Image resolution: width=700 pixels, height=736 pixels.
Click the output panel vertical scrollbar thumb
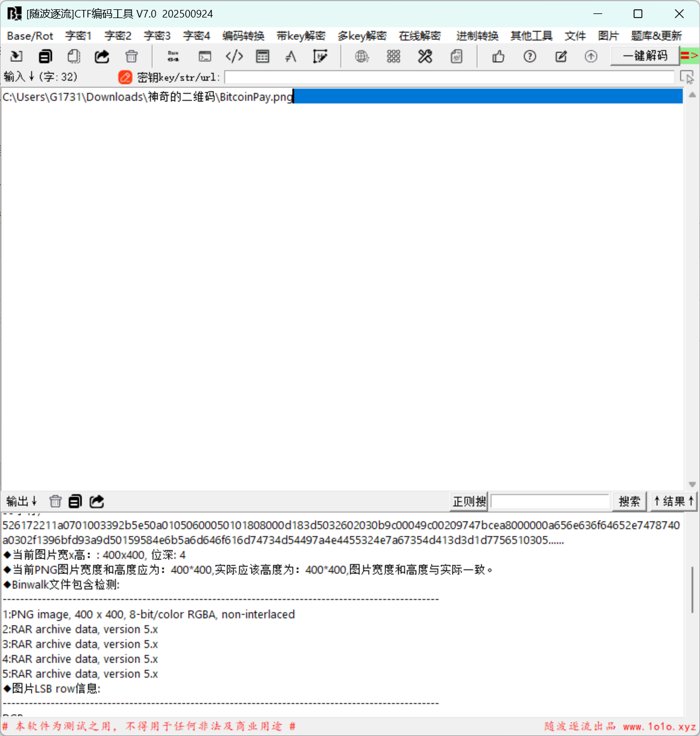[x=692, y=589]
